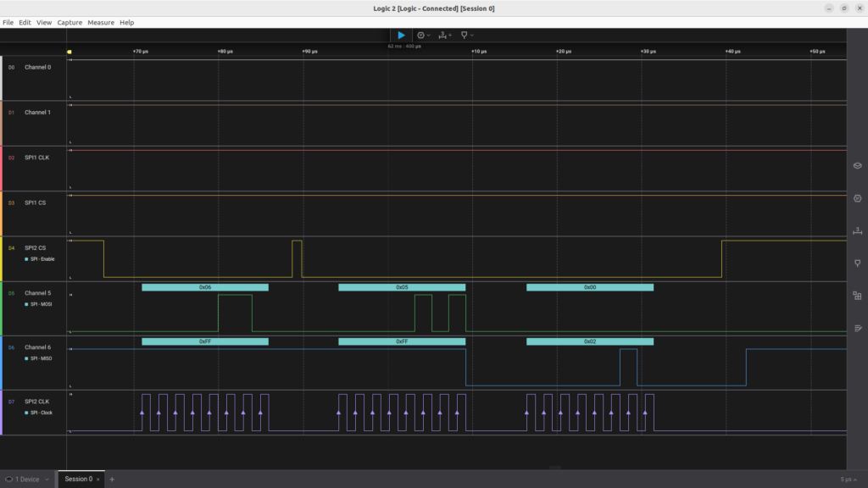Expand the chevron beside the toolbar hexagon icon

coord(428,36)
